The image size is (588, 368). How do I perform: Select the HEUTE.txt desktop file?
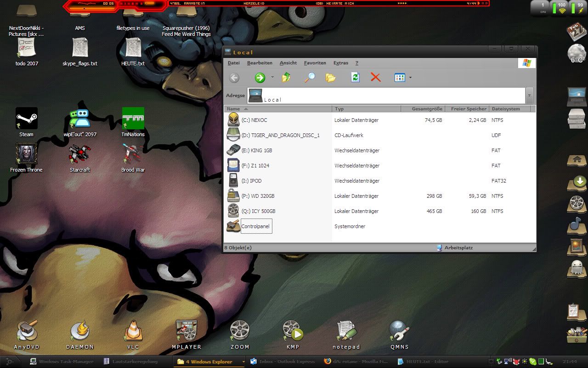coord(133,52)
